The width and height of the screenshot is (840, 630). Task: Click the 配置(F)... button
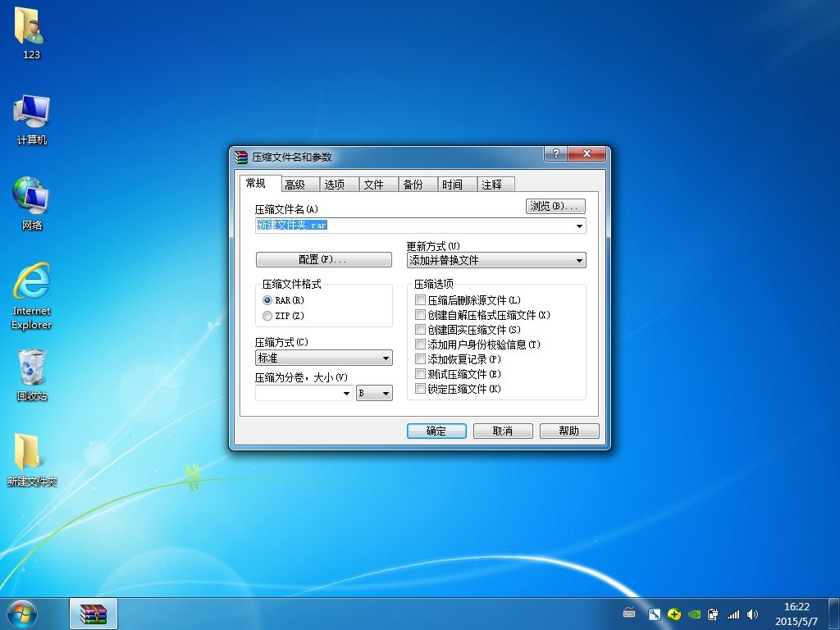(323, 260)
